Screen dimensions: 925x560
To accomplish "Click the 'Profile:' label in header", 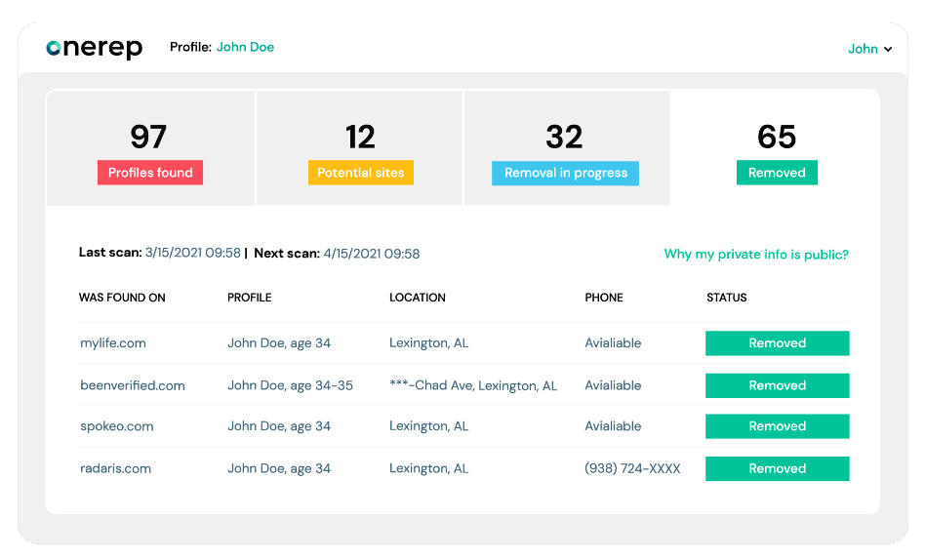I will click(190, 47).
